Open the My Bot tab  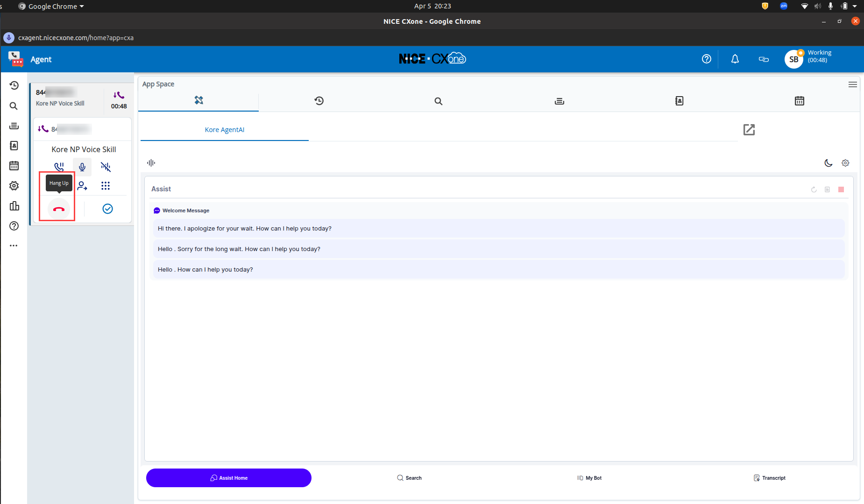(589, 478)
